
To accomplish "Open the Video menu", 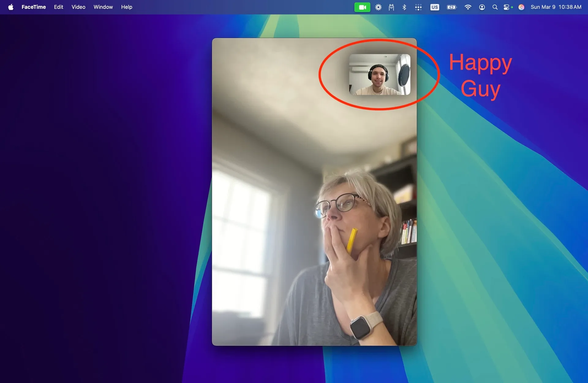I will [78, 7].
